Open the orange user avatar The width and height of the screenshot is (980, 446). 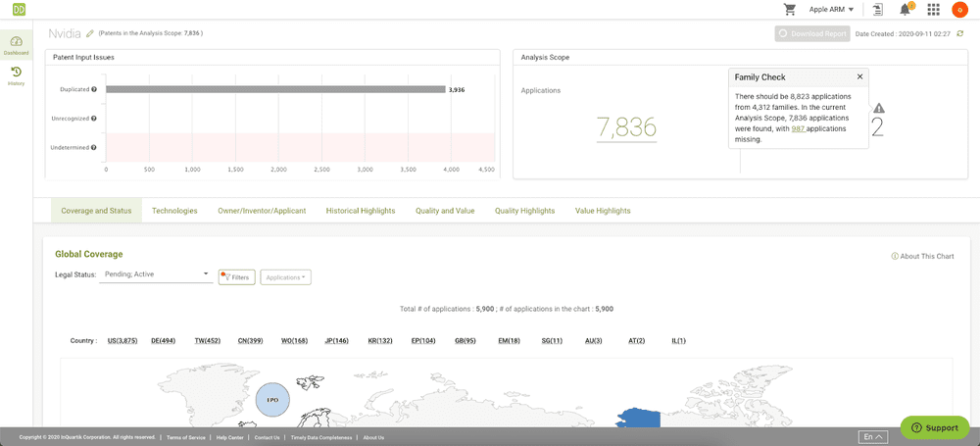959,10
